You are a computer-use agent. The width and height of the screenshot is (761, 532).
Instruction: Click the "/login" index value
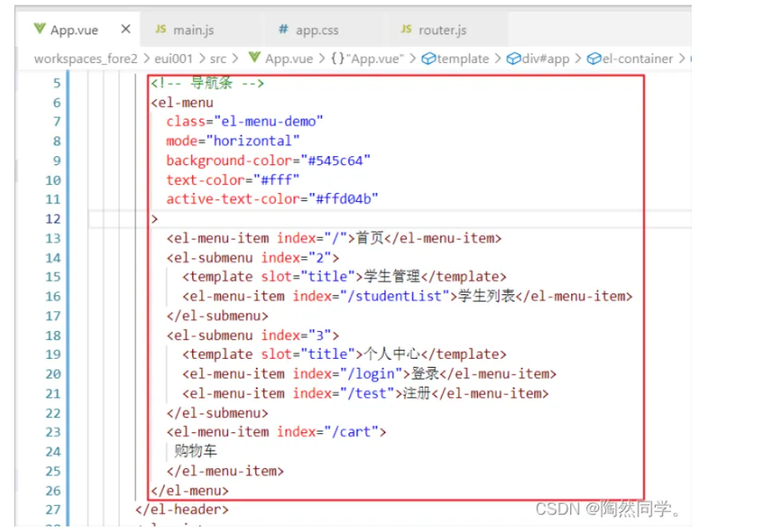click(371, 374)
